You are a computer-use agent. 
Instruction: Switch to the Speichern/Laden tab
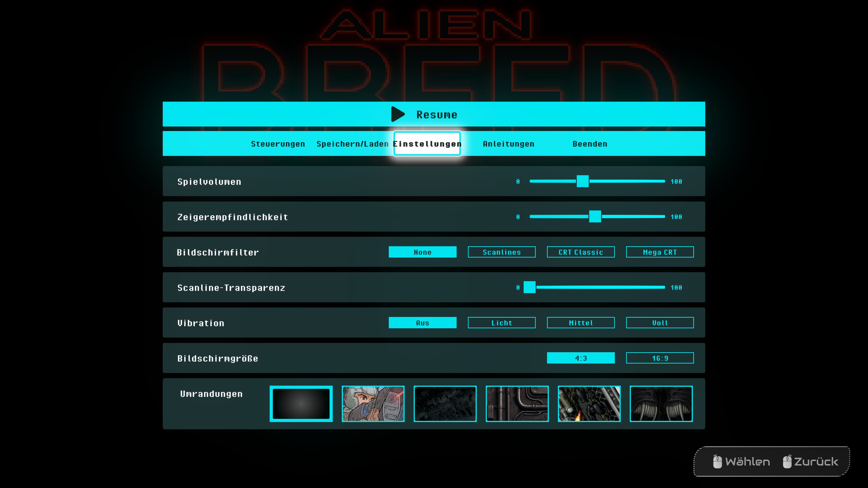pyautogui.click(x=352, y=144)
